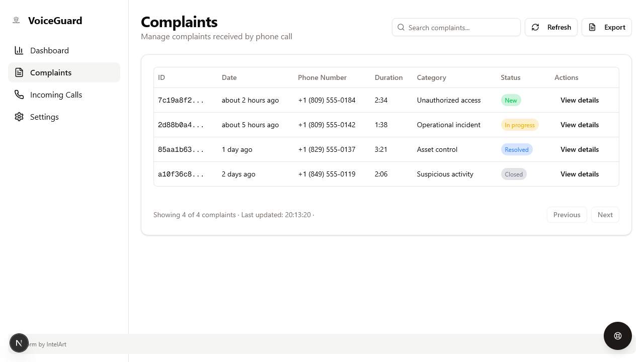The width and height of the screenshot is (644, 362).
Task: Click 'Manage complaints received by phone call' subtitle
Action: (216, 36)
